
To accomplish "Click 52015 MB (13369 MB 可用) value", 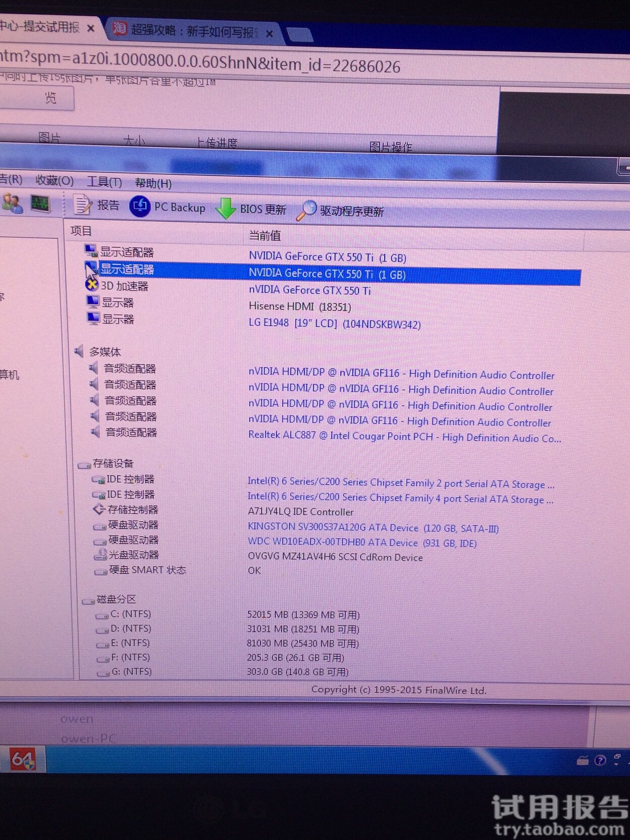I will coord(303,614).
